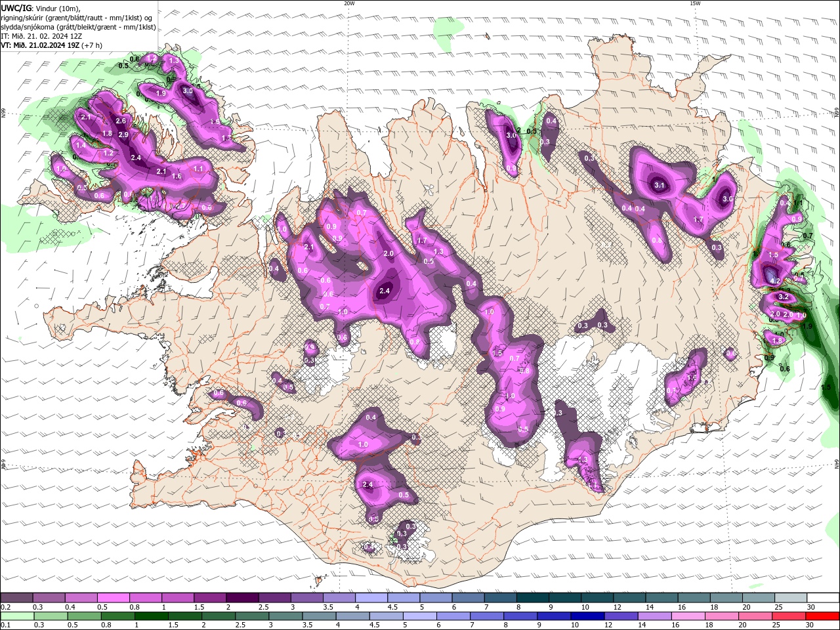Screen dimensions: 840x630
Task: Click the 64N latitude label on right edge
Action: (x=837, y=463)
